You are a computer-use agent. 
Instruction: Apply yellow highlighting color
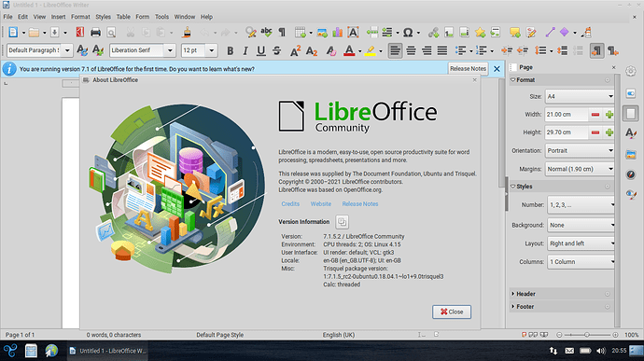pos(370,50)
